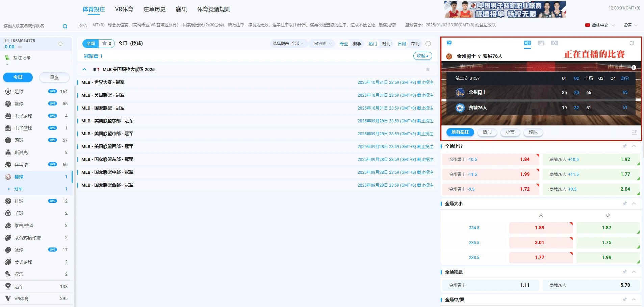Click the league or team search field
This screenshot has width=644, height=307.
click(30, 26)
